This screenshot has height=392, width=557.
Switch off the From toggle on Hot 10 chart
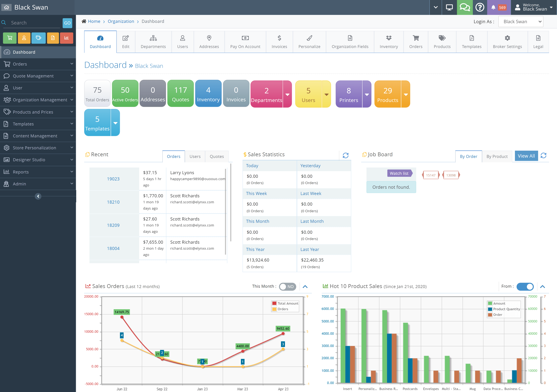coord(525,286)
